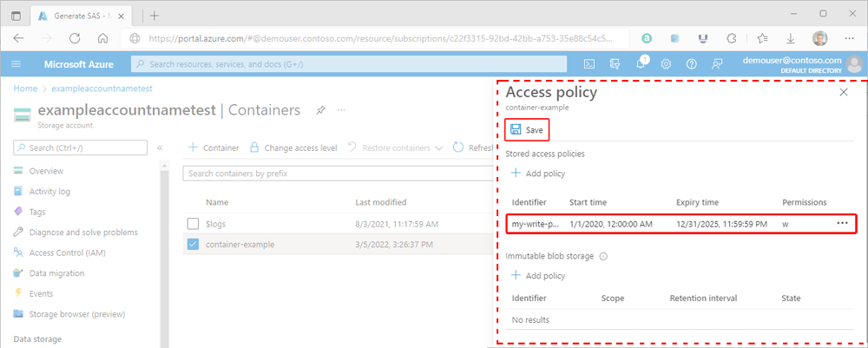
Task: Open Diagnose and solve problems
Action: click(x=83, y=233)
